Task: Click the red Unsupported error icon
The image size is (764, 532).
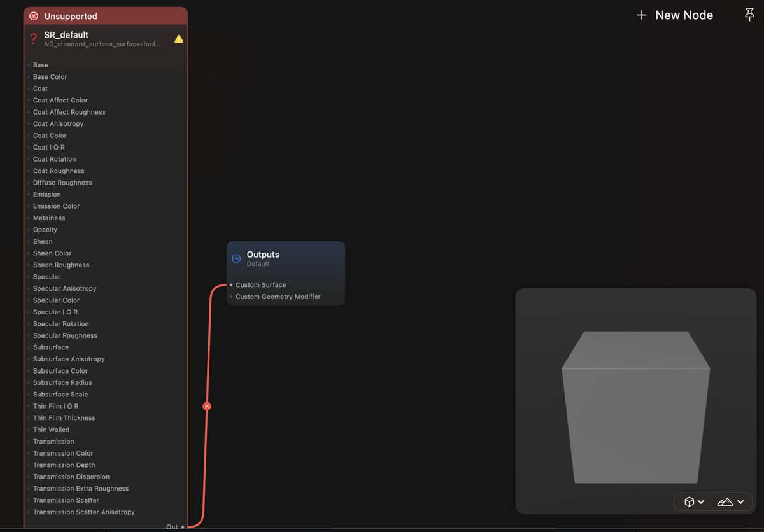Action: pyautogui.click(x=34, y=16)
